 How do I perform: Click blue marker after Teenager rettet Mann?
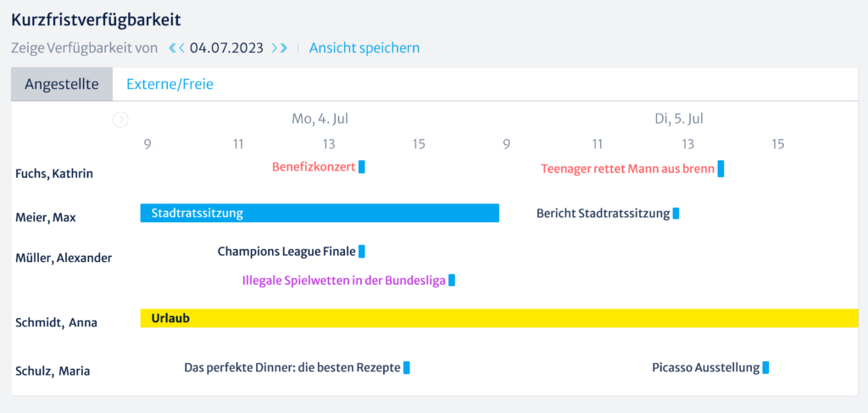[x=721, y=168]
